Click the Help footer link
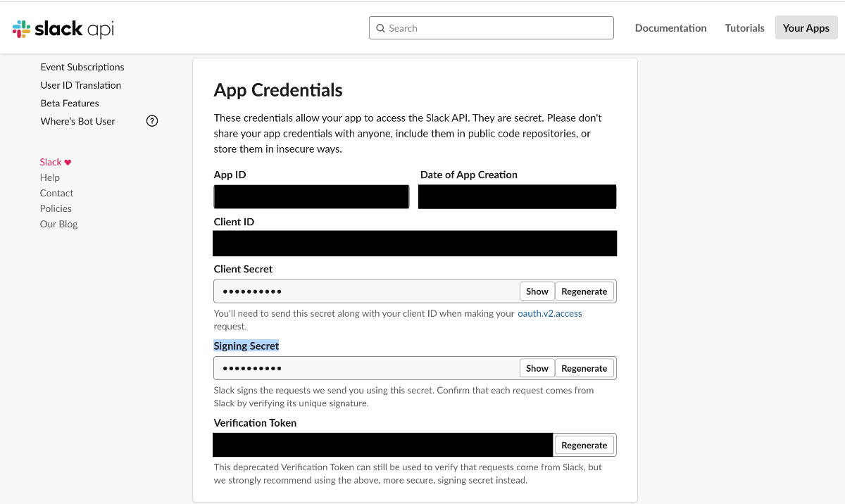Image resolution: width=845 pixels, height=504 pixels. 50,177
